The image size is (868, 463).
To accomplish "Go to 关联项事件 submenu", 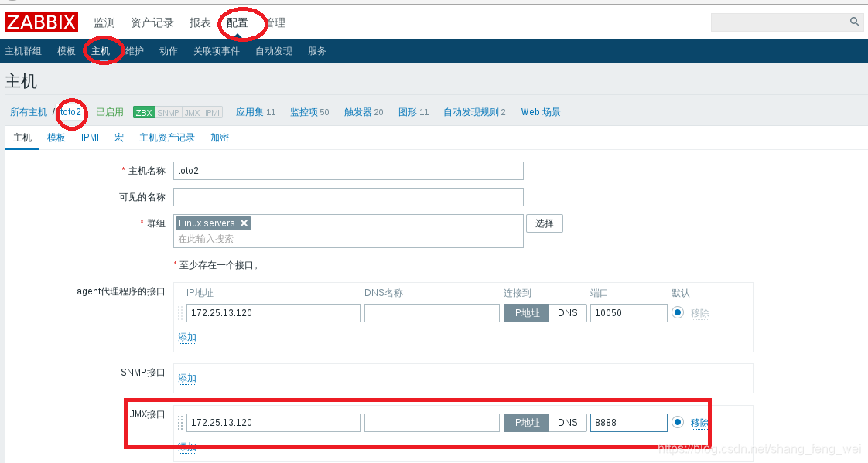I will (217, 51).
